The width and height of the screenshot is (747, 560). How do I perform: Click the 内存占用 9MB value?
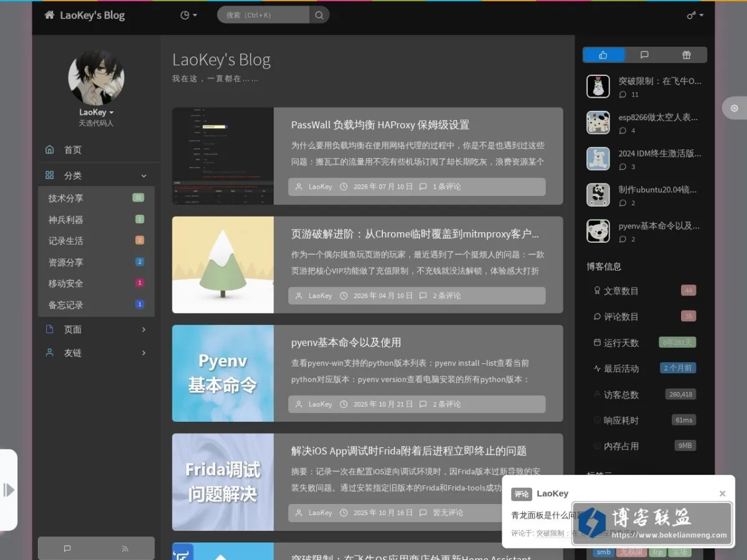[685, 446]
